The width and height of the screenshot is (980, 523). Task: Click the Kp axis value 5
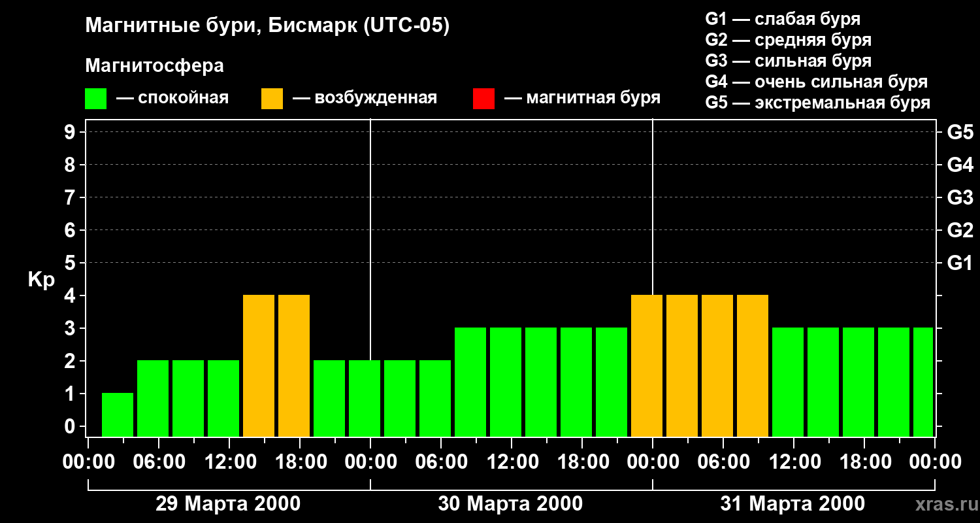tap(71, 263)
